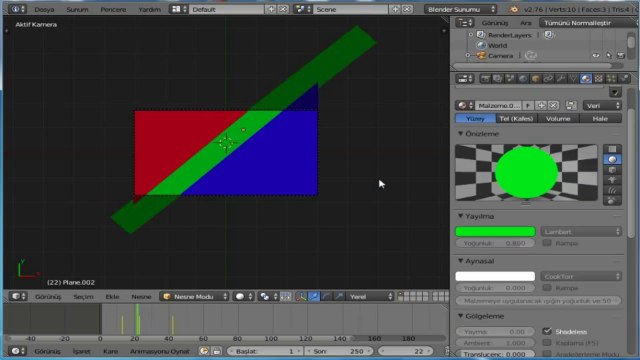Screen dimensions: 640x360
Task: Open the Yardım menu
Action: pyautogui.click(x=149, y=9)
